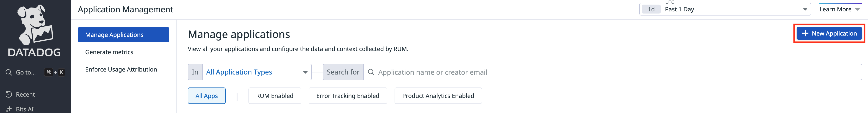Image resolution: width=868 pixels, height=113 pixels.
Task: Enable the Product Analytics Enabled filter
Action: click(x=438, y=96)
